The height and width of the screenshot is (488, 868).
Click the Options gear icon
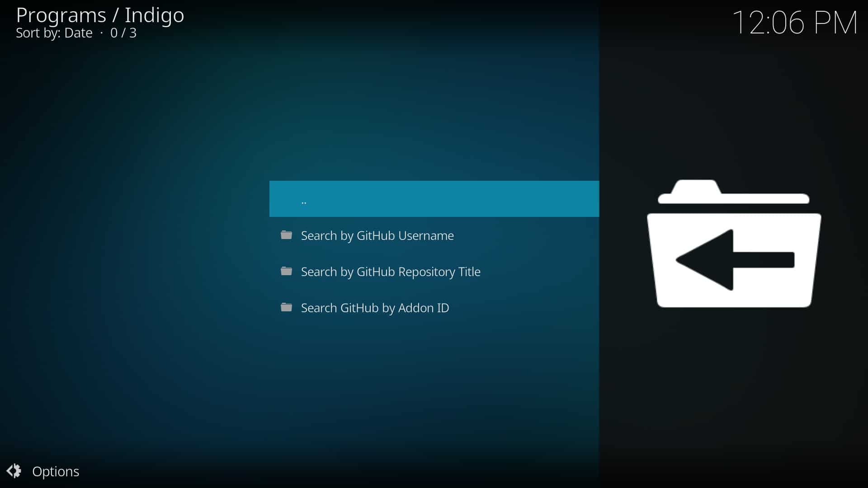point(14,471)
